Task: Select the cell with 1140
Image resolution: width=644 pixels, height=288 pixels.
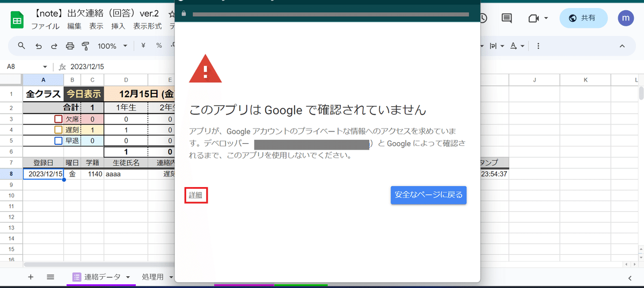Action: click(92, 174)
